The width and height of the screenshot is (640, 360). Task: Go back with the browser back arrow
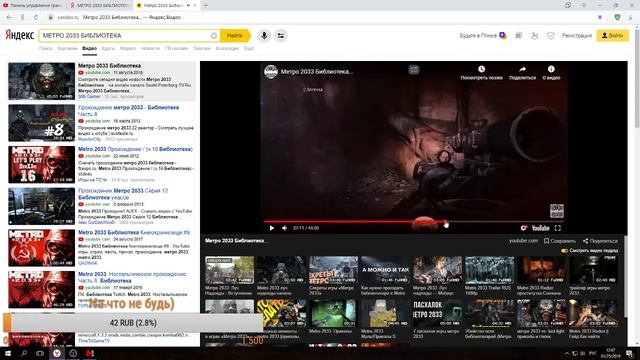pyautogui.click(x=9, y=18)
